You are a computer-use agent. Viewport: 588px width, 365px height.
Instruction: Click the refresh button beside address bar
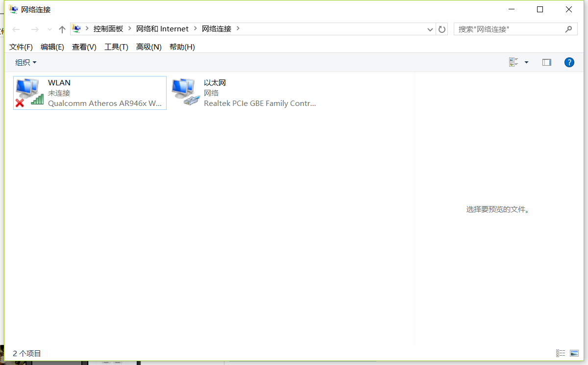point(442,29)
